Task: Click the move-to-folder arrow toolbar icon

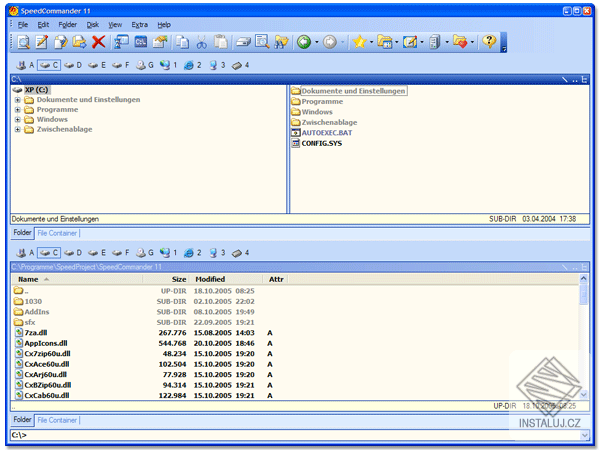Action: [x=79, y=42]
